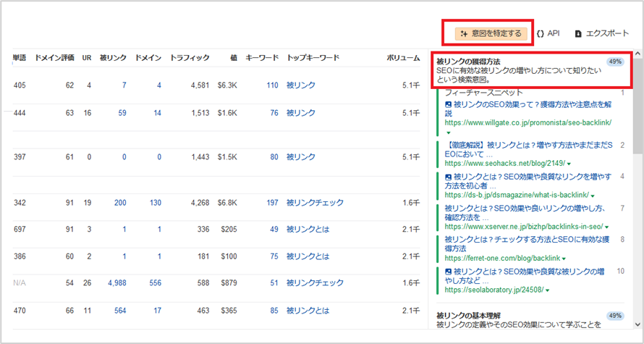Open the 197 keywords link
This screenshot has width=644, height=344.
click(272, 203)
